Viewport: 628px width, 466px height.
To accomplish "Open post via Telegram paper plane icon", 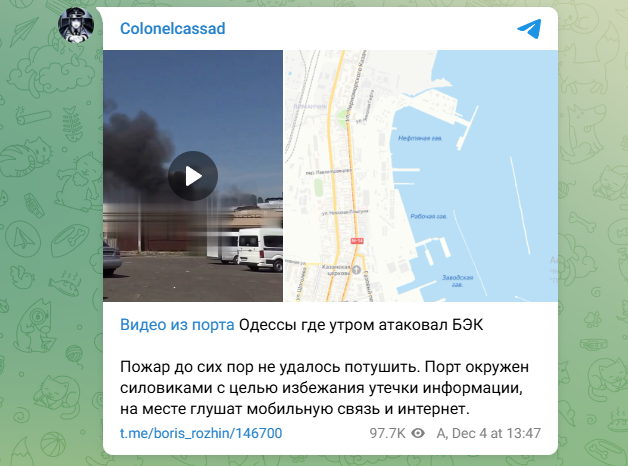I will (529, 29).
